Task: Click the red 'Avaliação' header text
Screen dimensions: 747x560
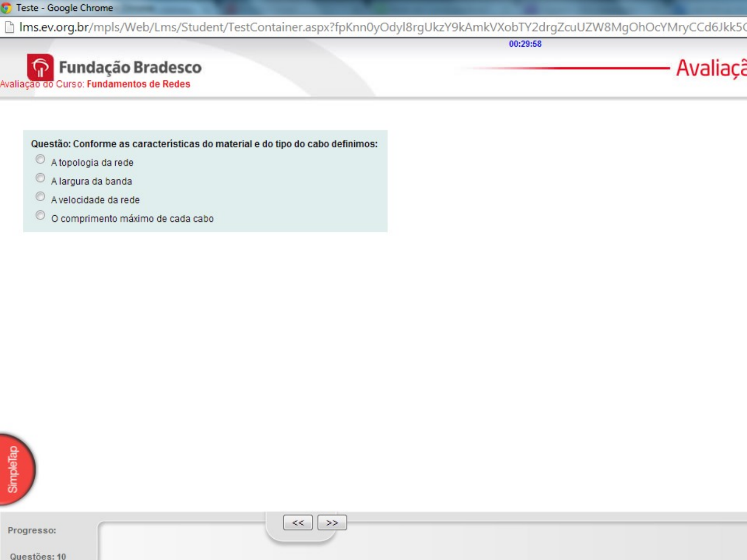Action: pyautogui.click(x=711, y=68)
